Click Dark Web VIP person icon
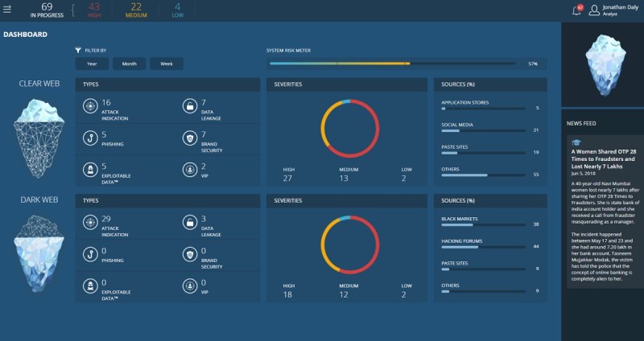This screenshot has height=341, width=644. (190, 286)
